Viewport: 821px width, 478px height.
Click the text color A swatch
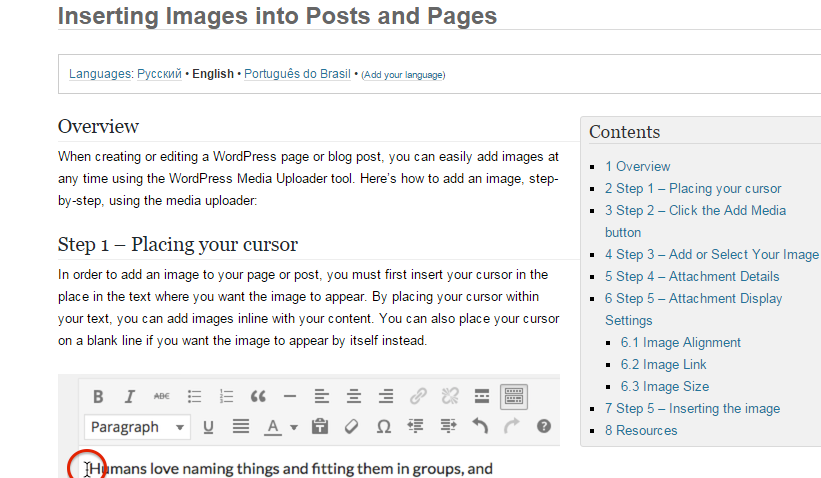point(272,427)
